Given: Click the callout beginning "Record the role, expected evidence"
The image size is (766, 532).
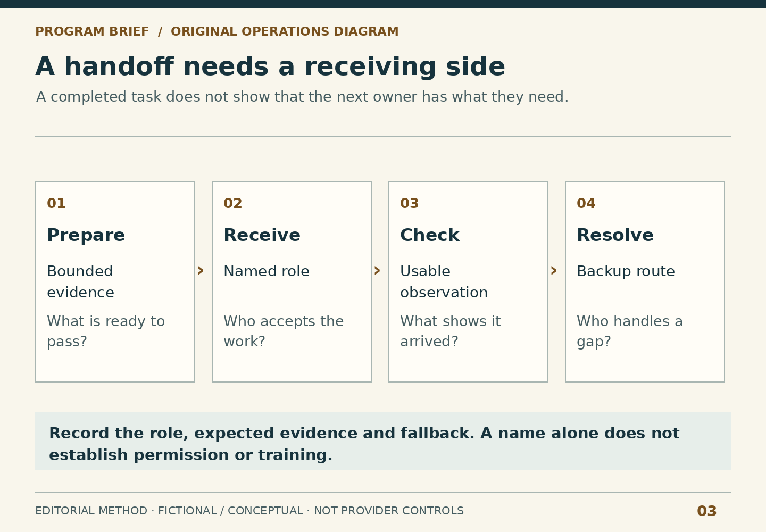Looking at the screenshot, I should 383,440.
